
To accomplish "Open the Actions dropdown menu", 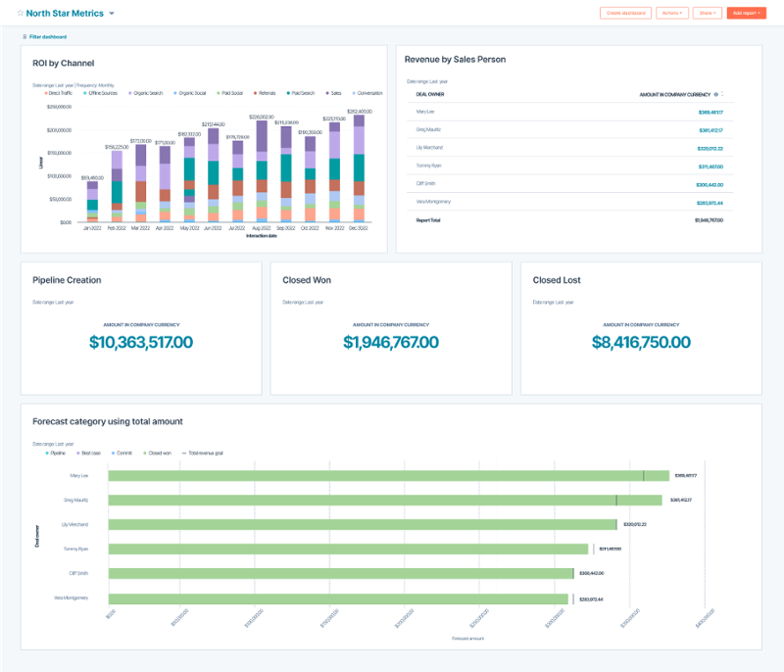I will pos(670,13).
